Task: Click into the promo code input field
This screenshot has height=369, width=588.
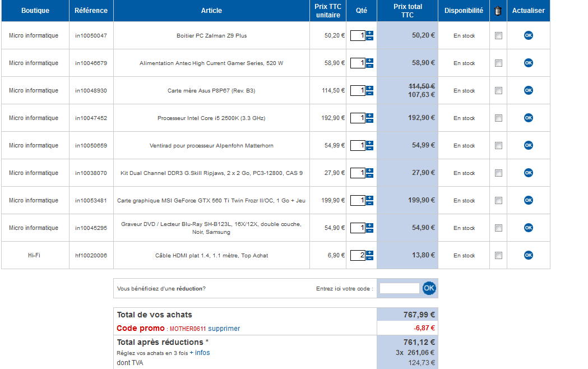Action: pyautogui.click(x=399, y=288)
